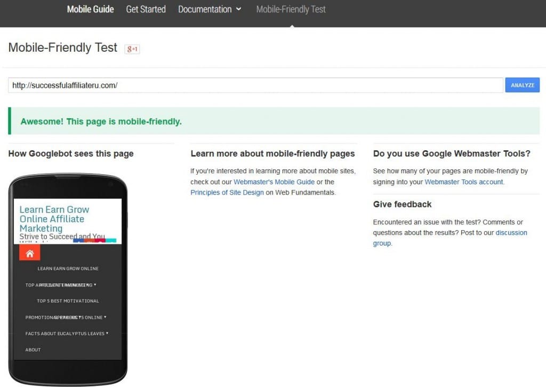
Task: Open Webmaster's Mobile Guide link
Action: click(x=274, y=182)
